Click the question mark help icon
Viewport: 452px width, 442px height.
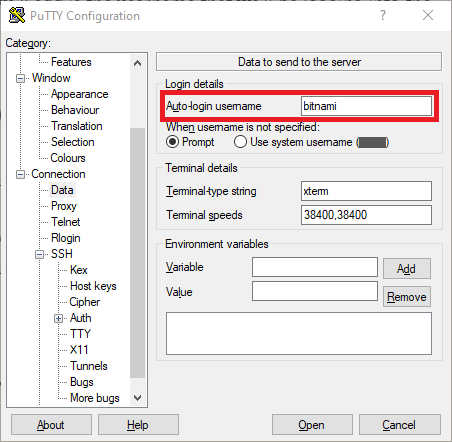coord(383,15)
